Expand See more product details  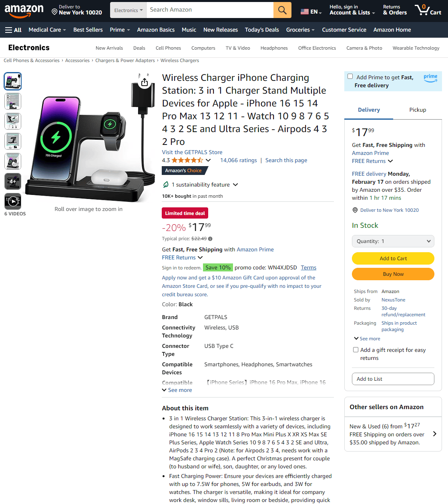[177, 390]
